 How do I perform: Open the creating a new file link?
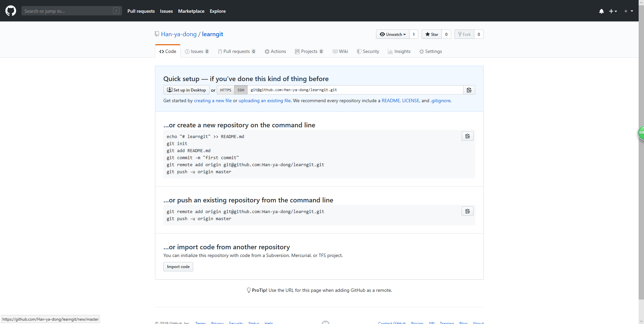pos(213,101)
